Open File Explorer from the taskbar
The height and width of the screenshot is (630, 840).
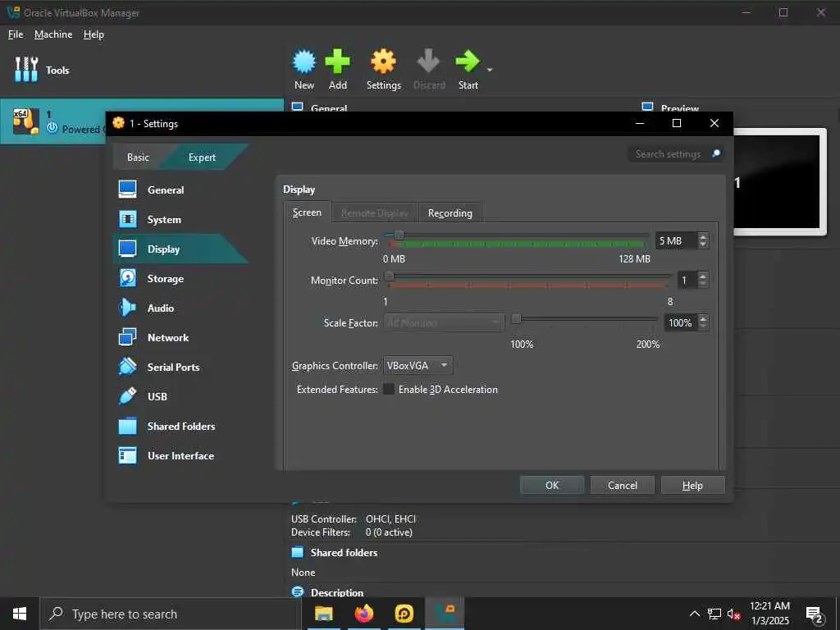(x=323, y=614)
